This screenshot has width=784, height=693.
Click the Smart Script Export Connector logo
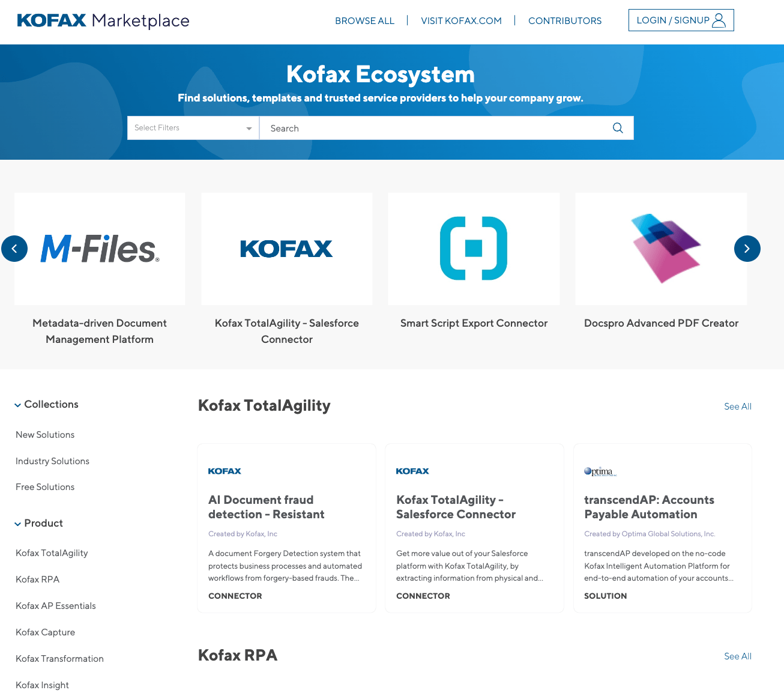pyautogui.click(x=474, y=249)
